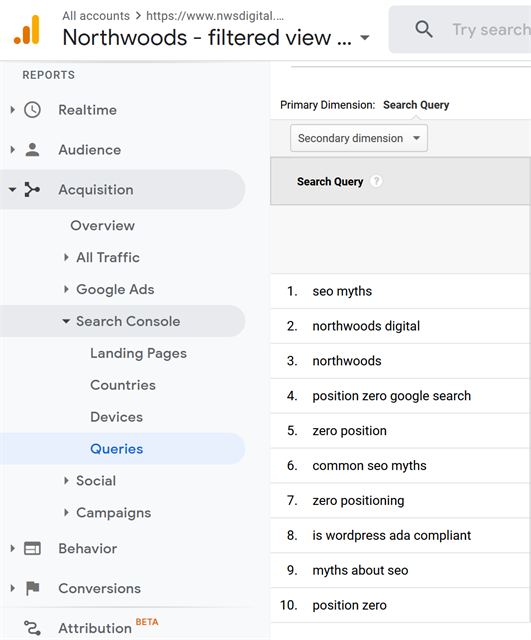Click the Realtime clock icon
This screenshot has width=531, height=640.
coord(32,110)
